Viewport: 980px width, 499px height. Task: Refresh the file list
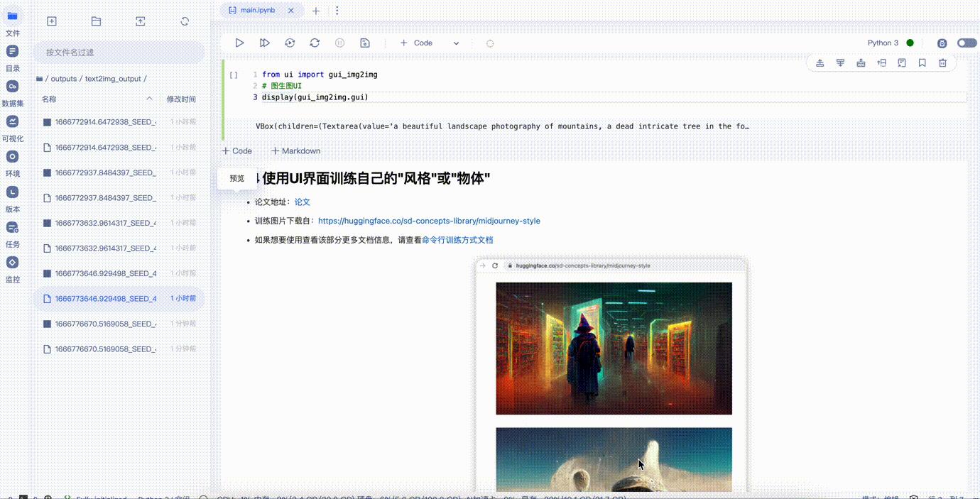(x=185, y=21)
